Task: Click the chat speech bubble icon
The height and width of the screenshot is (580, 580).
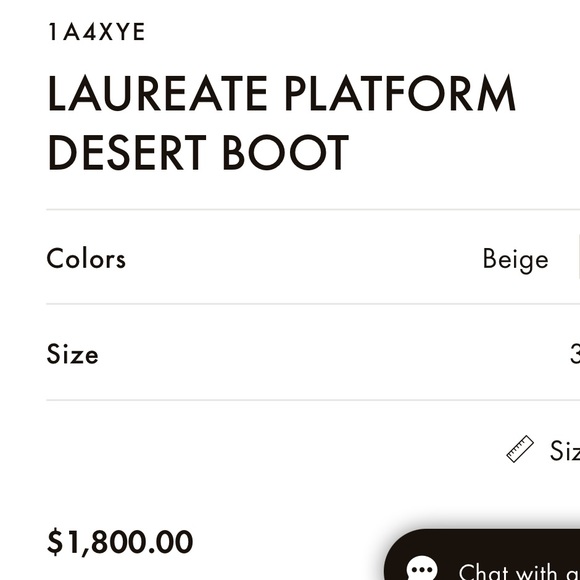Action: [422, 569]
